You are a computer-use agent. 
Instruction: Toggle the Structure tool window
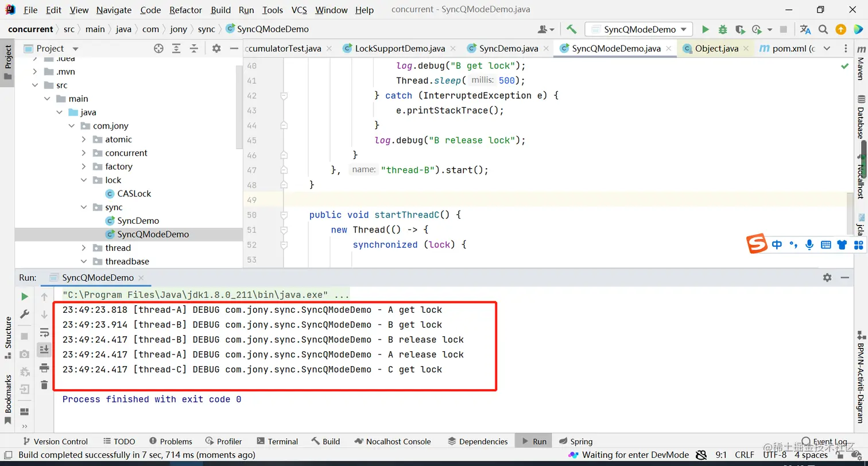click(8, 337)
